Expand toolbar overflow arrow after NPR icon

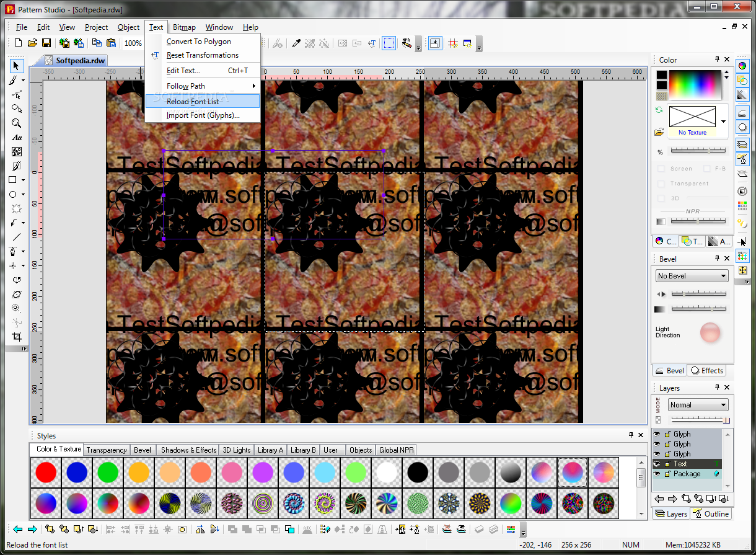pos(418,45)
